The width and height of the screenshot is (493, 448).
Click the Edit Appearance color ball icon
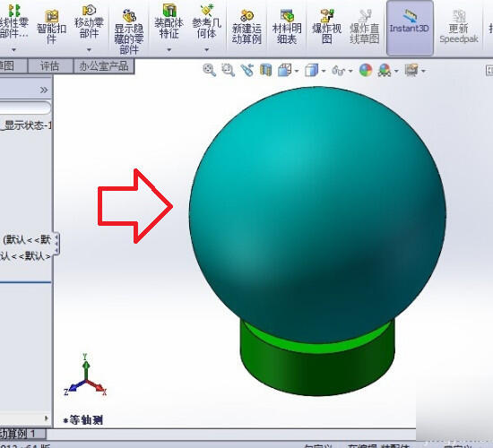point(366,70)
